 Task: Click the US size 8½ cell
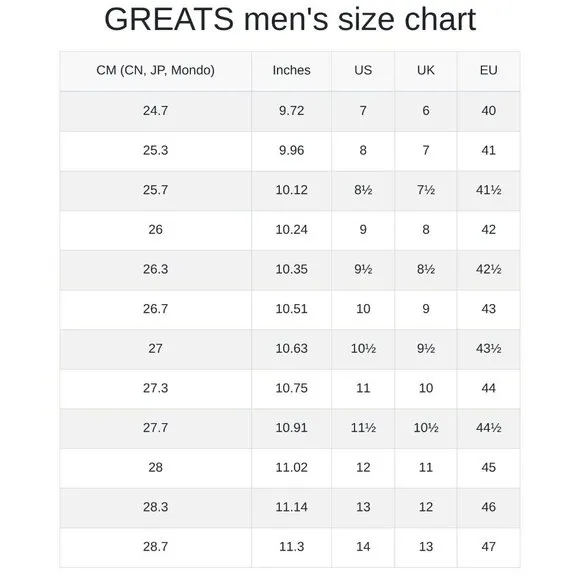[x=363, y=190]
